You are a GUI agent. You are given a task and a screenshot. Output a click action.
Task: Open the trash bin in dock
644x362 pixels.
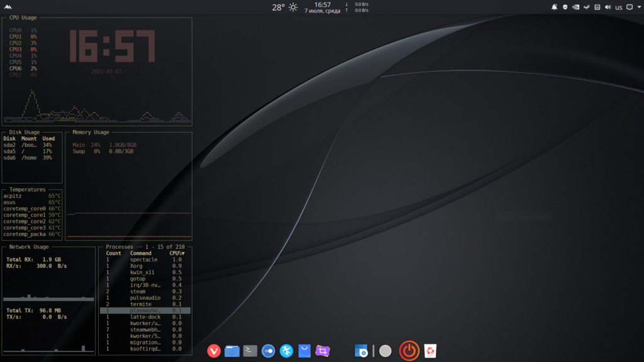(x=430, y=351)
